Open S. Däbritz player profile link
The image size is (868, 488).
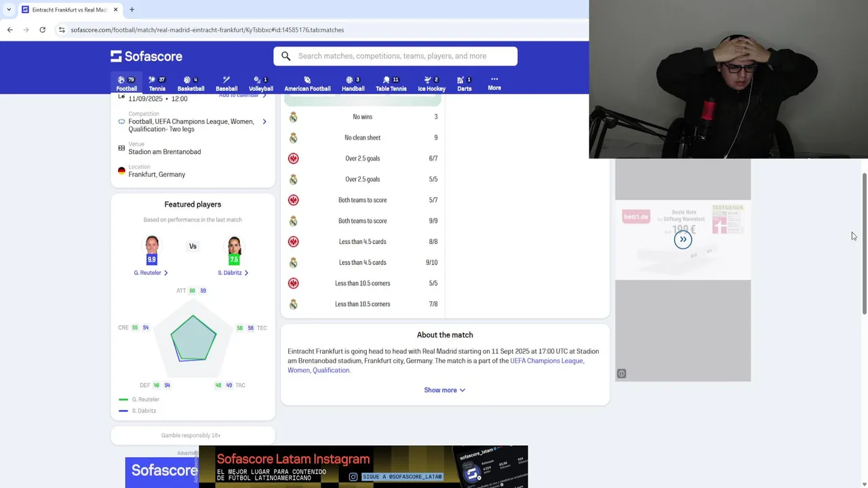(x=233, y=272)
